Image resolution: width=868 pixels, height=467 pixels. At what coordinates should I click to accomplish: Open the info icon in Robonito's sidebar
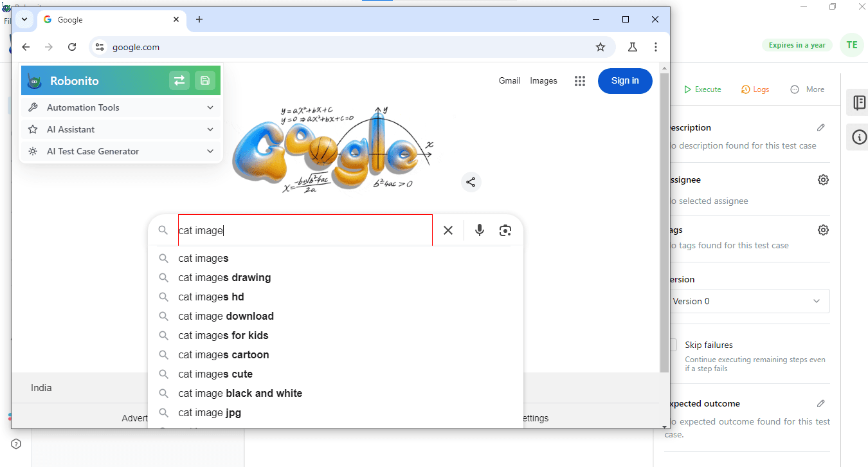click(859, 137)
